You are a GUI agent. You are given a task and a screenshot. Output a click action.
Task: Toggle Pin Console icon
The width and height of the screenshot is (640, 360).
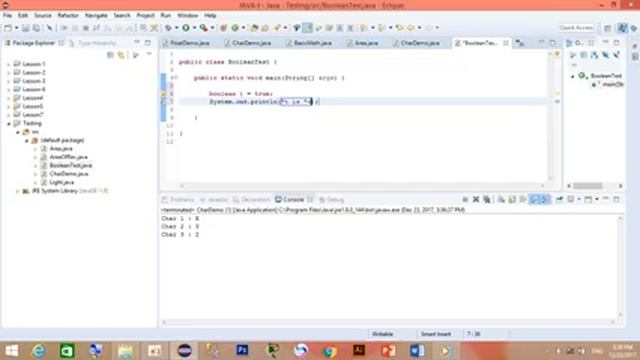(x=559, y=200)
